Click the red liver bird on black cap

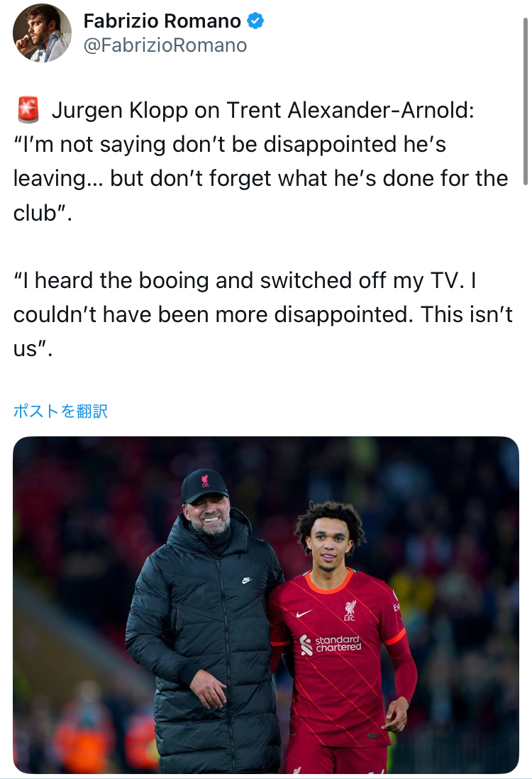click(205, 480)
